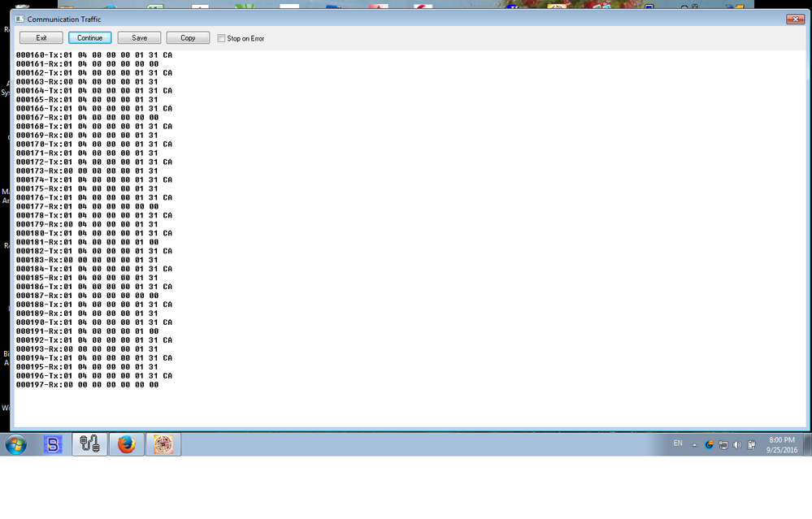Image resolution: width=812 pixels, height=519 pixels.
Task: Select log line 000173-Rx
Action: tap(87, 171)
